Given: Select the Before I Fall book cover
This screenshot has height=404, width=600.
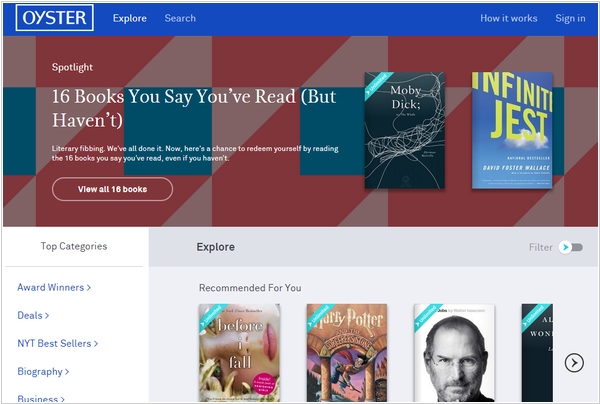Looking at the screenshot, I should tap(239, 353).
